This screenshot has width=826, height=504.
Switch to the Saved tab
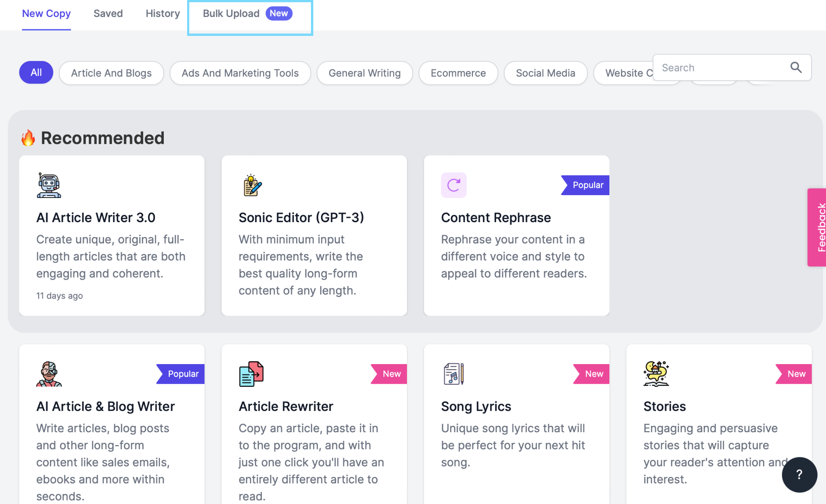point(108,14)
